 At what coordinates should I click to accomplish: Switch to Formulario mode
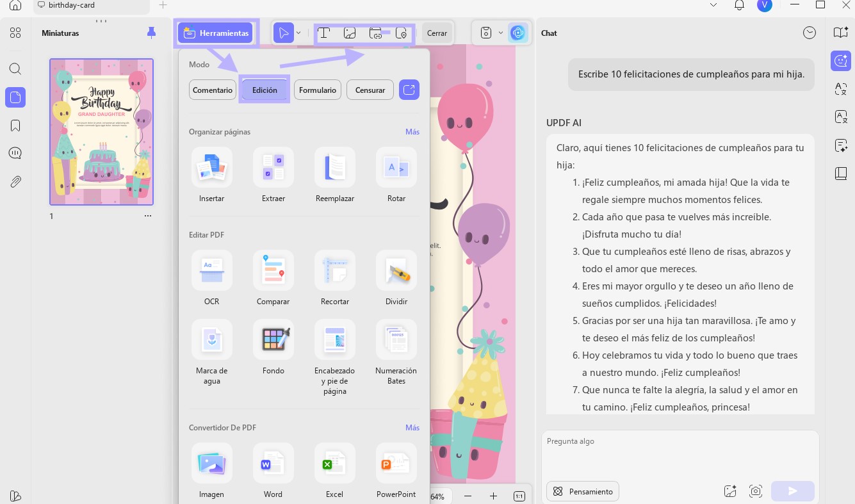pos(318,90)
